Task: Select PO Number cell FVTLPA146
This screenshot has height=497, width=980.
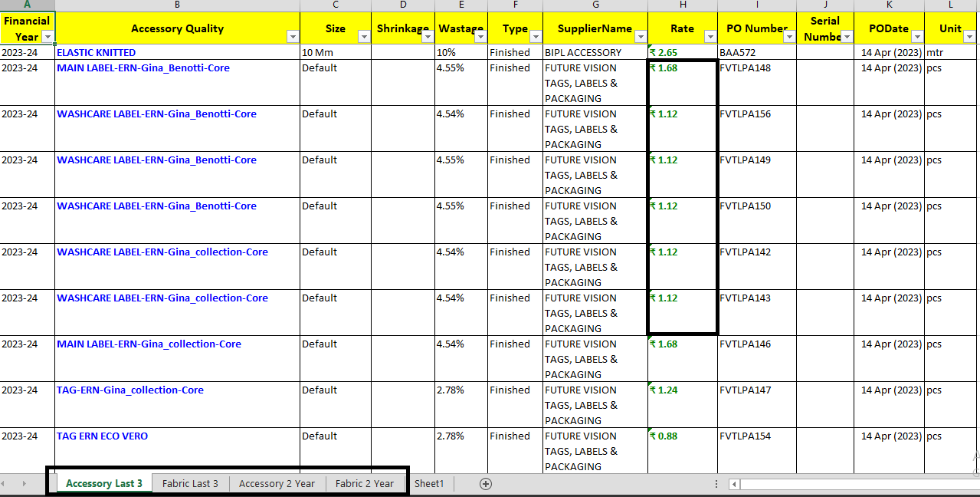Action: pyautogui.click(x=757, y=359)
